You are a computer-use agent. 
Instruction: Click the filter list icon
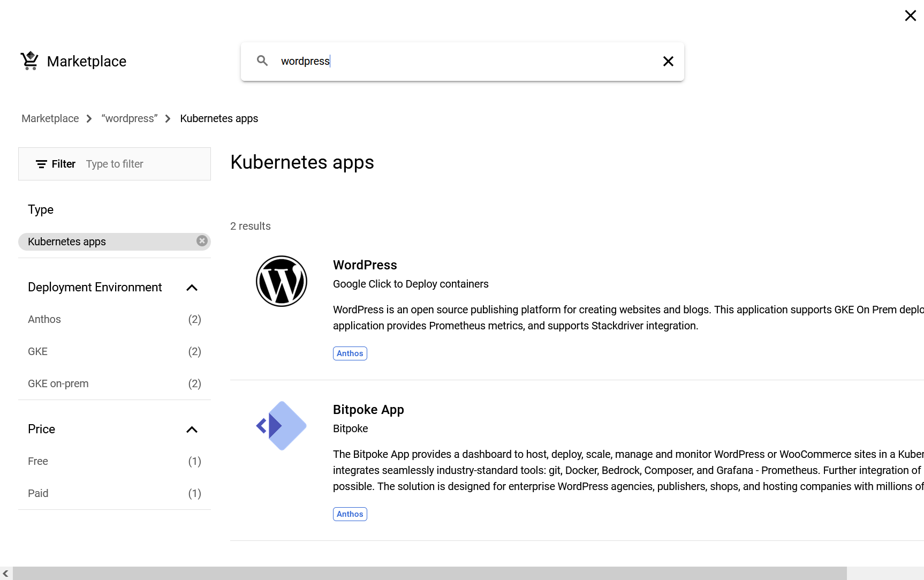coord(41,164)
